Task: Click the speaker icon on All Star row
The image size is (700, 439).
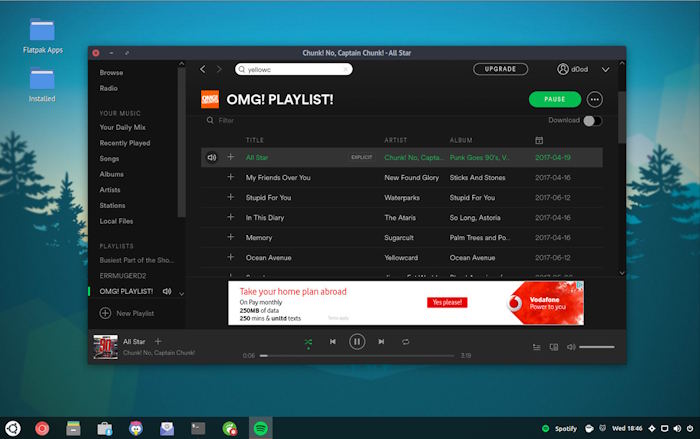Action: click(212, 157)
